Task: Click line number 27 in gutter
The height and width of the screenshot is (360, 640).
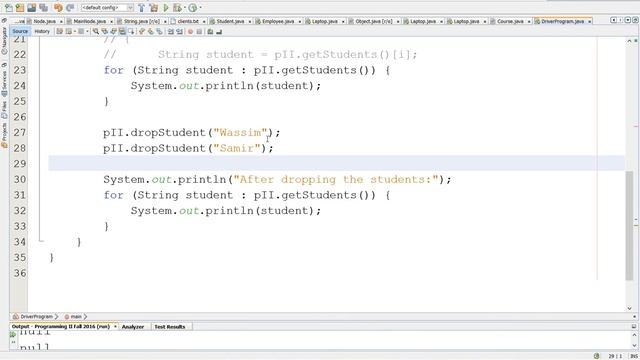Action: (x=19, y=132)
